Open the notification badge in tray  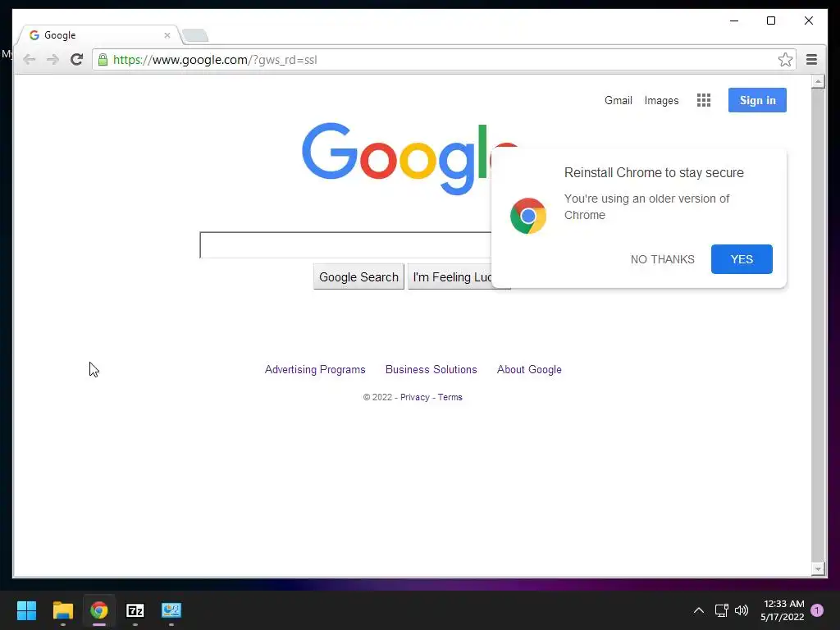coord(817,610)
